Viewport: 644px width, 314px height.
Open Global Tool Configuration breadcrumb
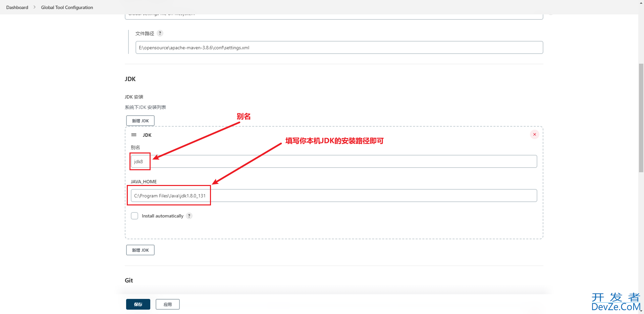pos(67,7)
